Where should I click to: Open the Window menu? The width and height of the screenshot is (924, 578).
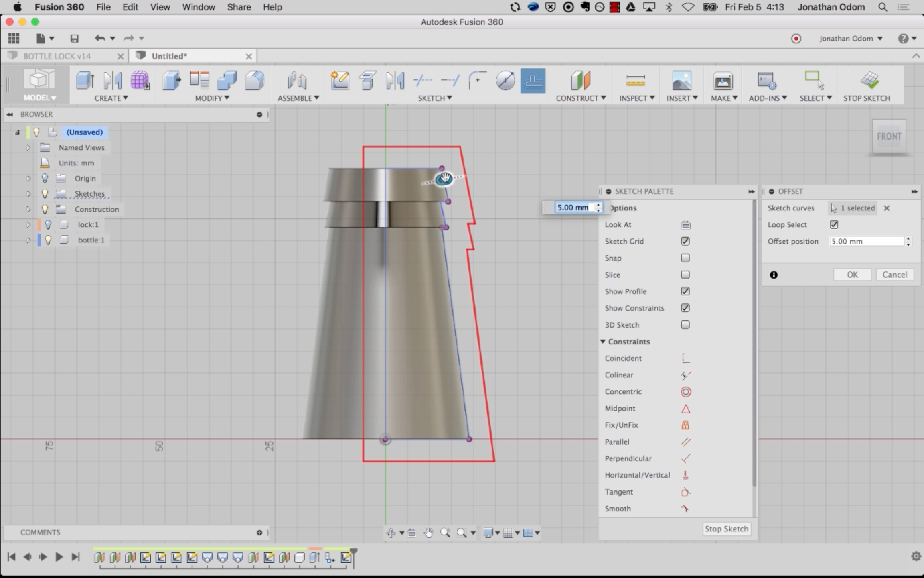[199, 7]
